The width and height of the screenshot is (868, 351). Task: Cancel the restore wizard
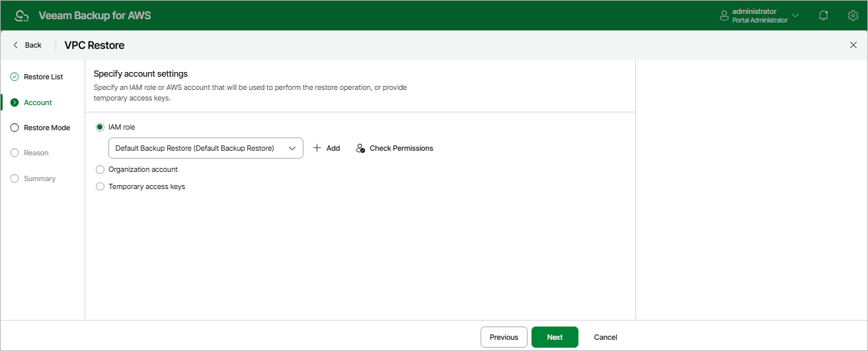pyautogui.click(x=606, y=337)
